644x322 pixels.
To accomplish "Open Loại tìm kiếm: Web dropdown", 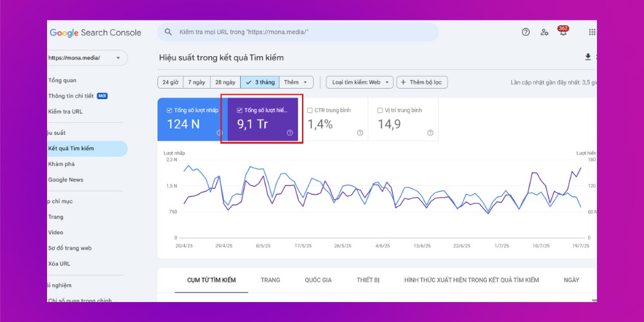I will click(360, 82).
